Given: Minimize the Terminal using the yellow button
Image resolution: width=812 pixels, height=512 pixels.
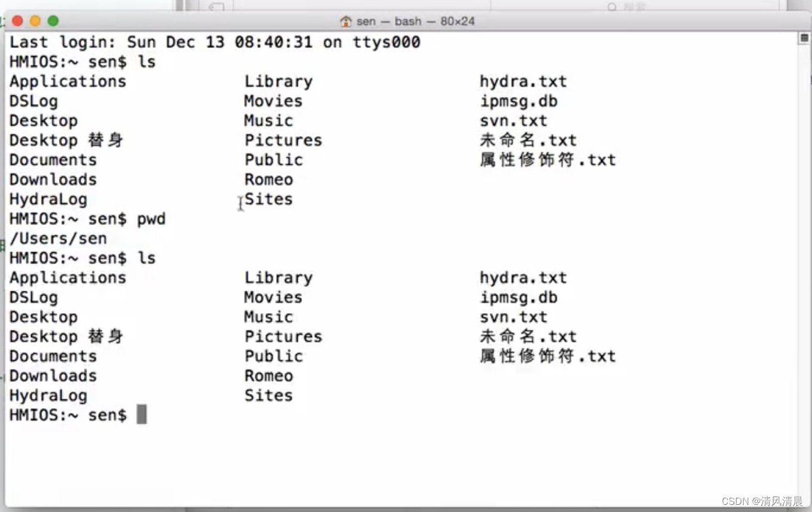Looking at the screenshot, I should click(x=35, y=21).
